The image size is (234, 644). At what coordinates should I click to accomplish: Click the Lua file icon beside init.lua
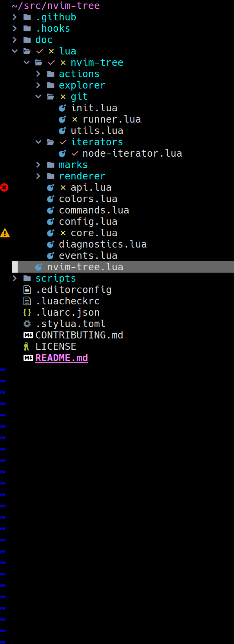pyautogui.click(x=62, y=108)
